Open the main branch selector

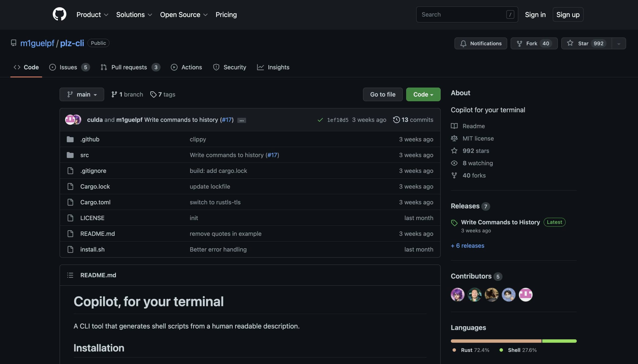(82, 94)
